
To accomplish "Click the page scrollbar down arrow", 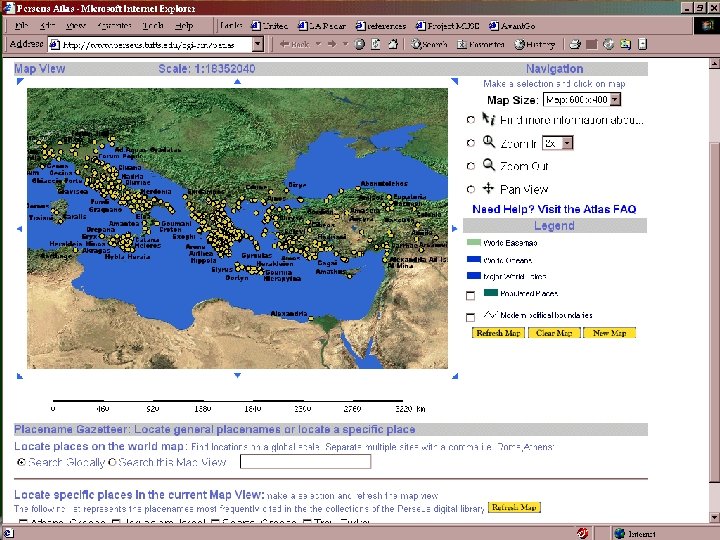I will coord(714,517).
